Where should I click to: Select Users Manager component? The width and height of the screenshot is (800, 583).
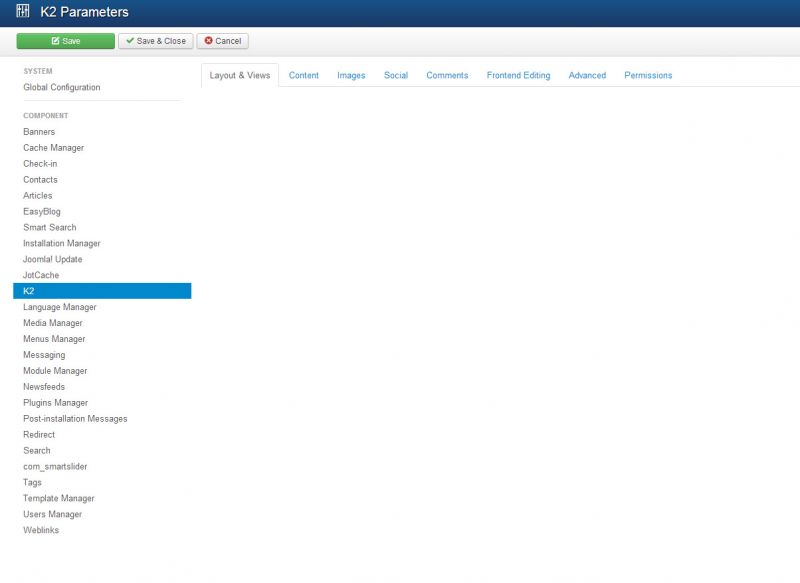(x=53, y=514)
